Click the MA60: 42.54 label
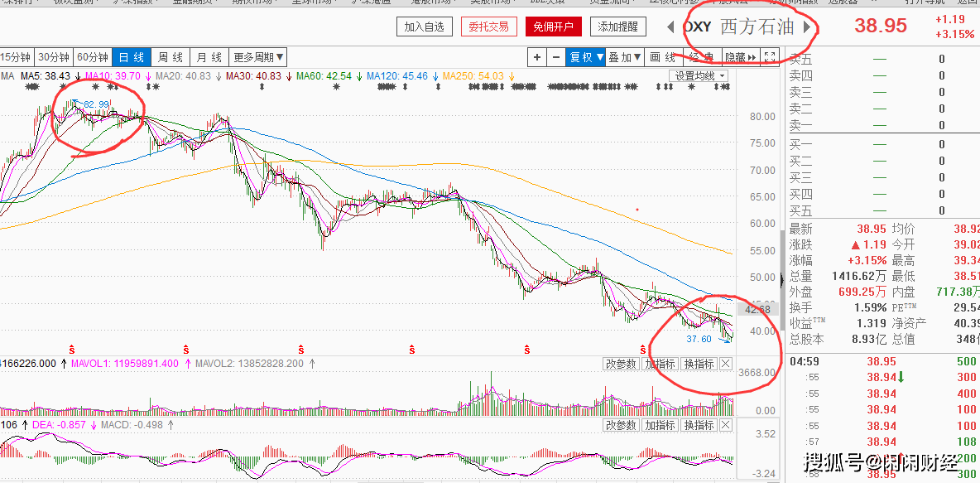Screen dimensions: 980x483 pos(325,76)
